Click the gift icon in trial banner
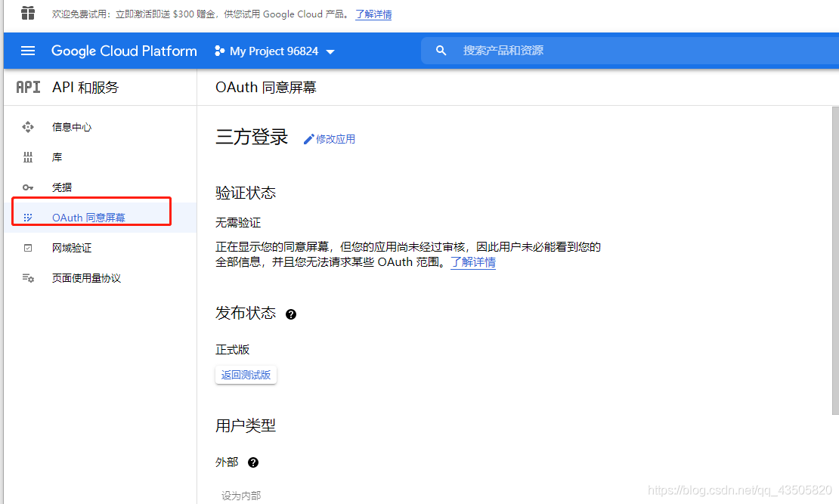Image resolution: width=839 pixels, height=504 pixels. click(28, 13)
